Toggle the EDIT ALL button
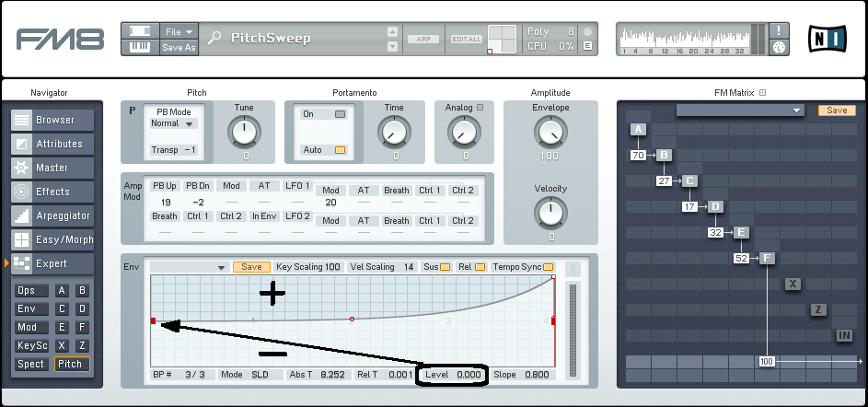Image resolution: width=868 pixels, height=407 pixels. (466, 39)
